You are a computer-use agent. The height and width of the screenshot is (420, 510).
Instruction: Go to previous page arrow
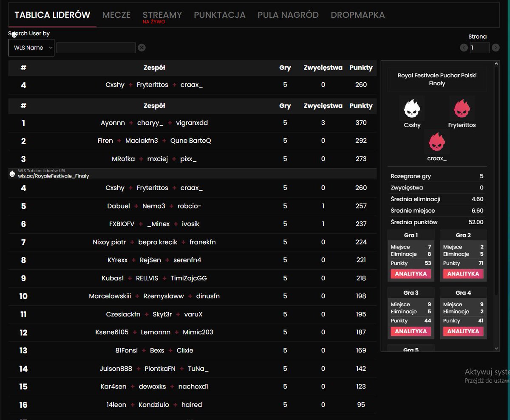click(x=464, y=48)
